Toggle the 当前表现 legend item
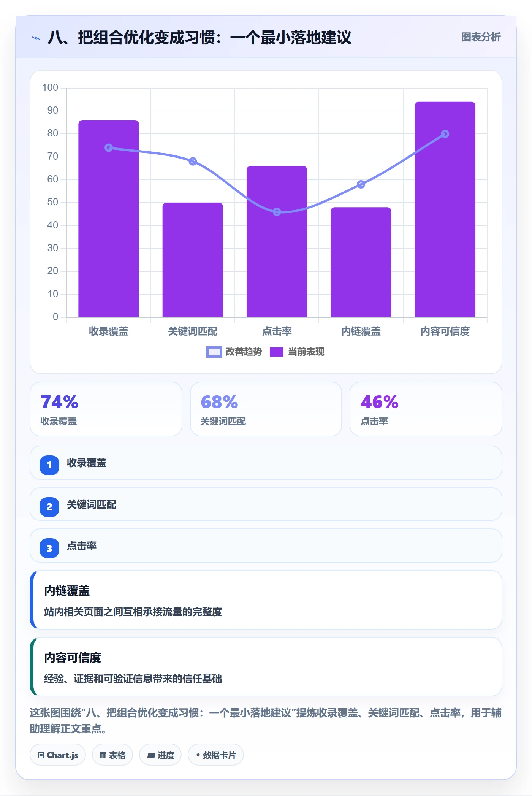 (x=297, y=352)
